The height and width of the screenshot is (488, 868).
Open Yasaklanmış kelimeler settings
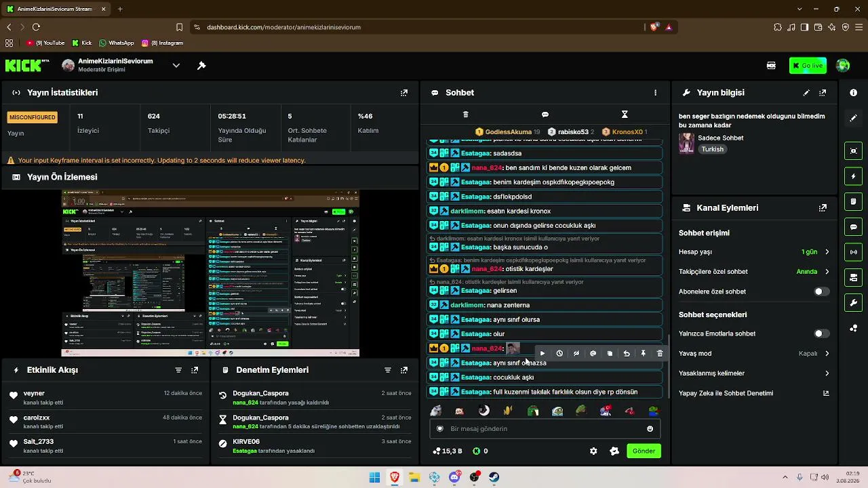tap(753, 373)
